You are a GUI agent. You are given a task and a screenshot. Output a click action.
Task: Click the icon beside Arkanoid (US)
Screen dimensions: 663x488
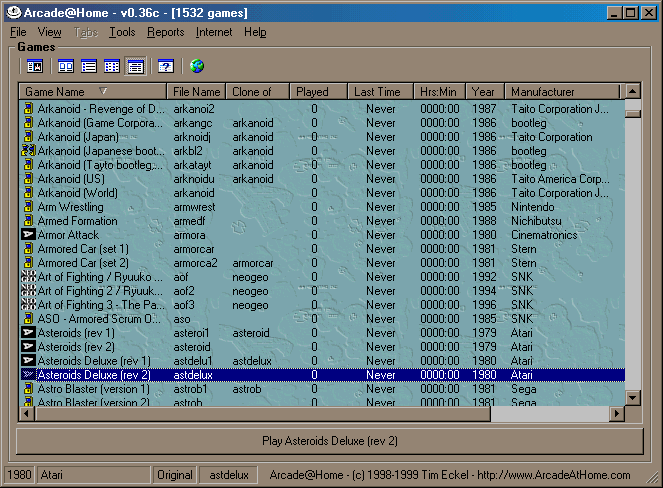pos(28,178)
